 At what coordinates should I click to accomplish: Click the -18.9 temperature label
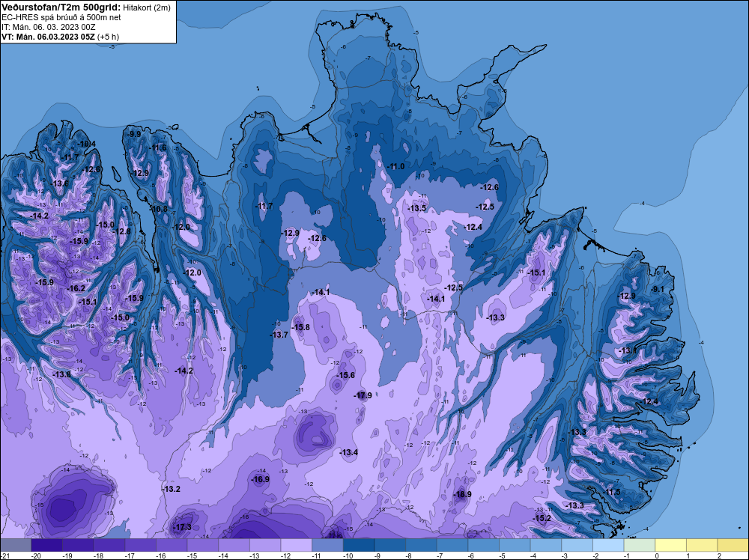(462, 494)
